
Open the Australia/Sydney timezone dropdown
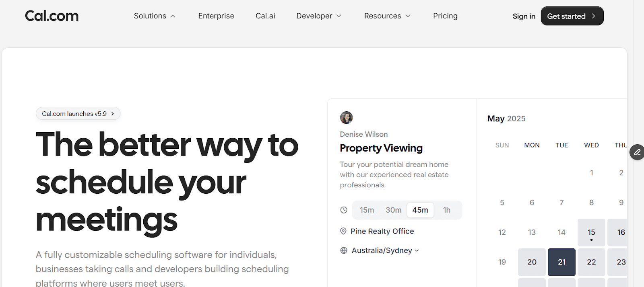385,250
